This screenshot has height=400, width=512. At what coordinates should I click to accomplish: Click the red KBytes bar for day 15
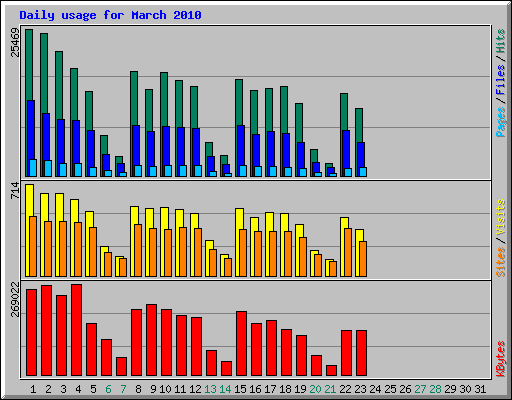(x=241, y=344)
